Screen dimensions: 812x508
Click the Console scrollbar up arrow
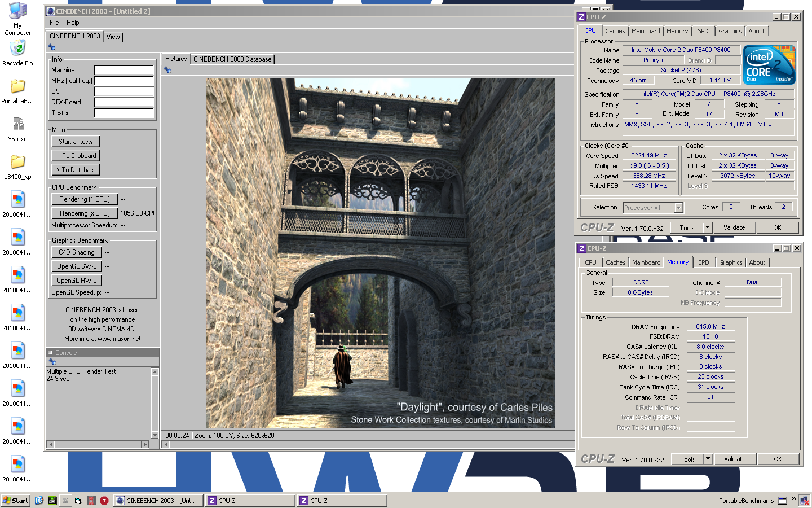click(x=155, y=371)
